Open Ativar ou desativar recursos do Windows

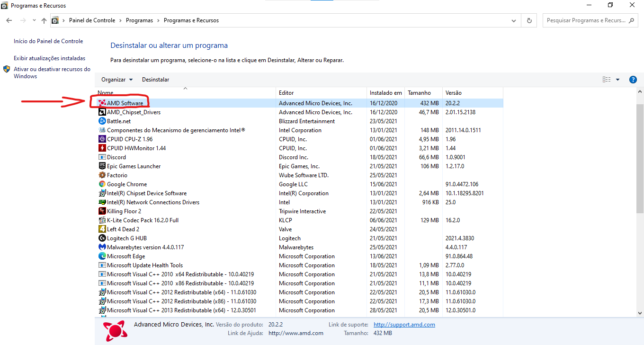pos(52,73)
